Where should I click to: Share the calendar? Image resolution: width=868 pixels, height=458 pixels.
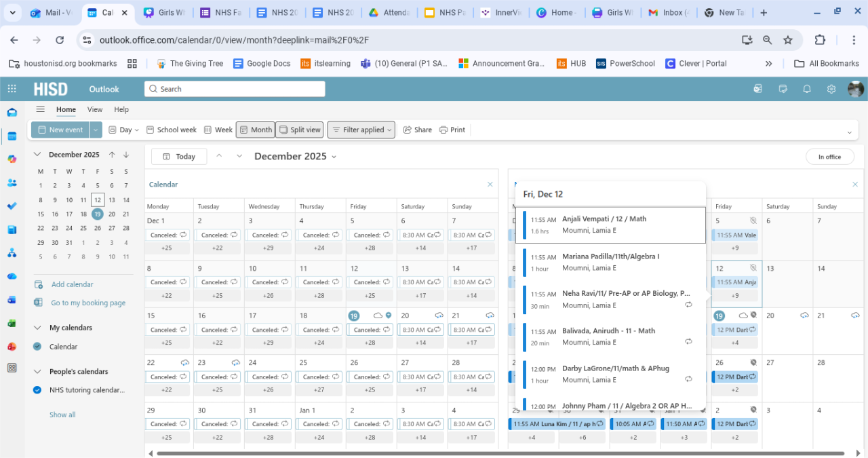tap(417, 130)
